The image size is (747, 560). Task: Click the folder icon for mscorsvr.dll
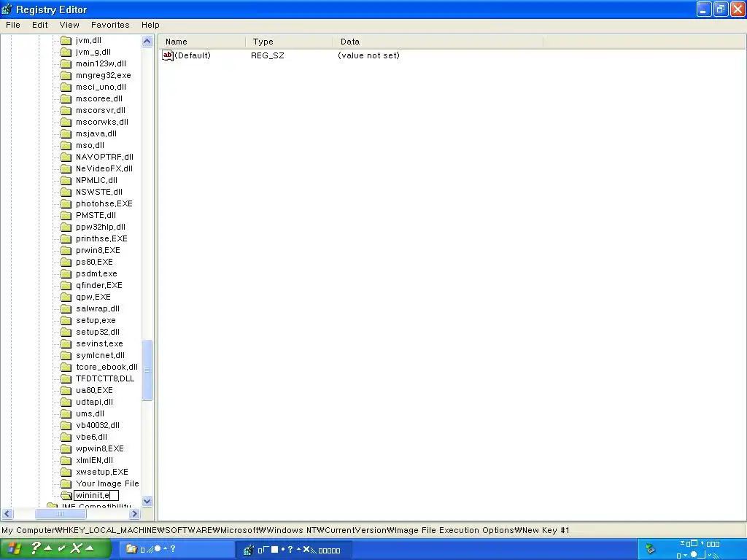66,111
